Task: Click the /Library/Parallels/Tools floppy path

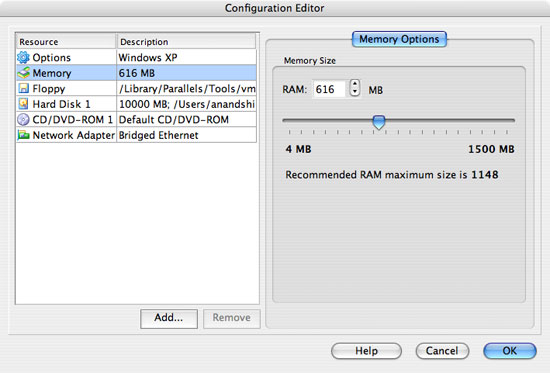Action: click(187, 88)
